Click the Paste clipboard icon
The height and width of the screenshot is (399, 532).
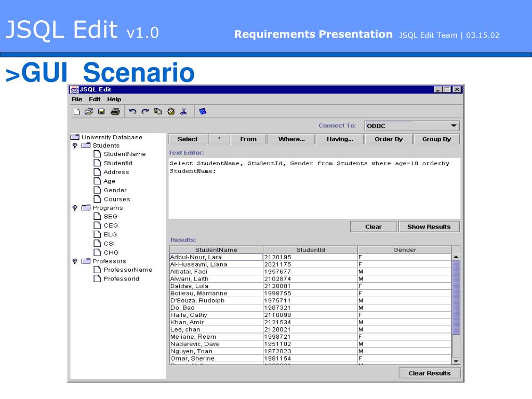pos(171,111)
